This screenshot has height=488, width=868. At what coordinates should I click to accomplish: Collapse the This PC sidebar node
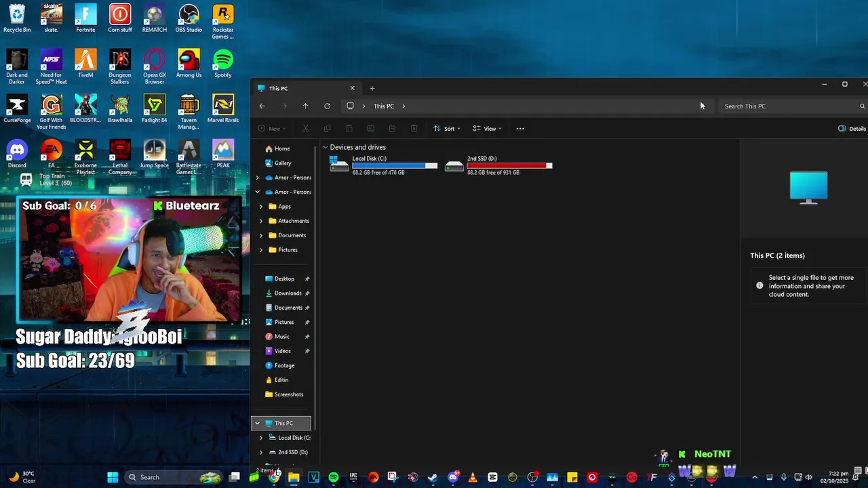click(x=257, y=423)
